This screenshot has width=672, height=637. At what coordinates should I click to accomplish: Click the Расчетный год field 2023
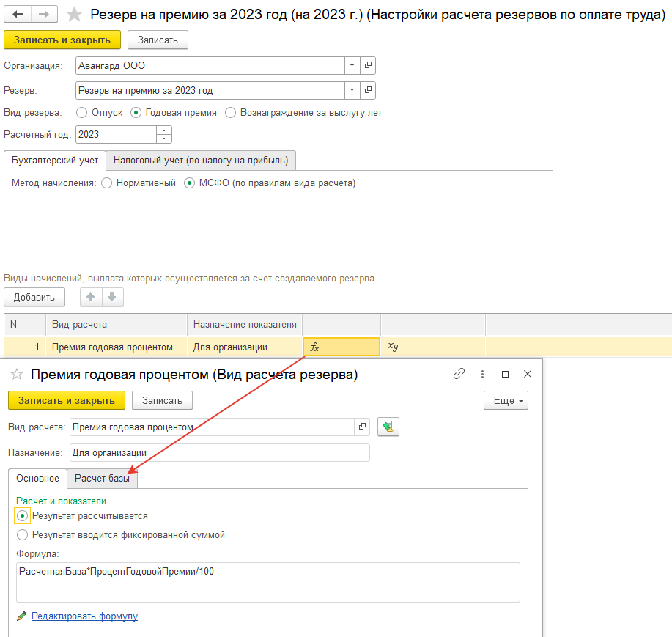pyautogui.click(x=116, y=135)
